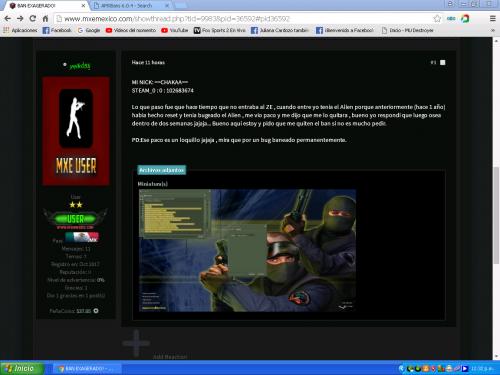
Task: Switch to the MyBB Search tab
Action: click(131, 6)
